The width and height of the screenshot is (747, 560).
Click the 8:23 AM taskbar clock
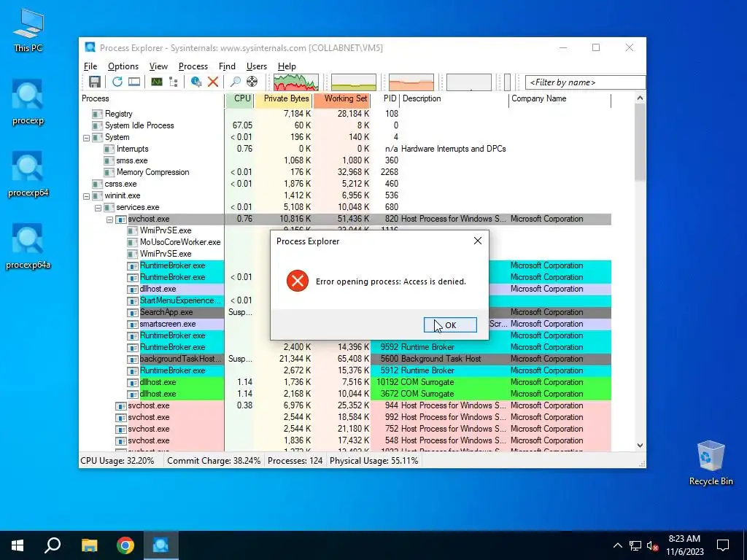click(x=684, y=545)
